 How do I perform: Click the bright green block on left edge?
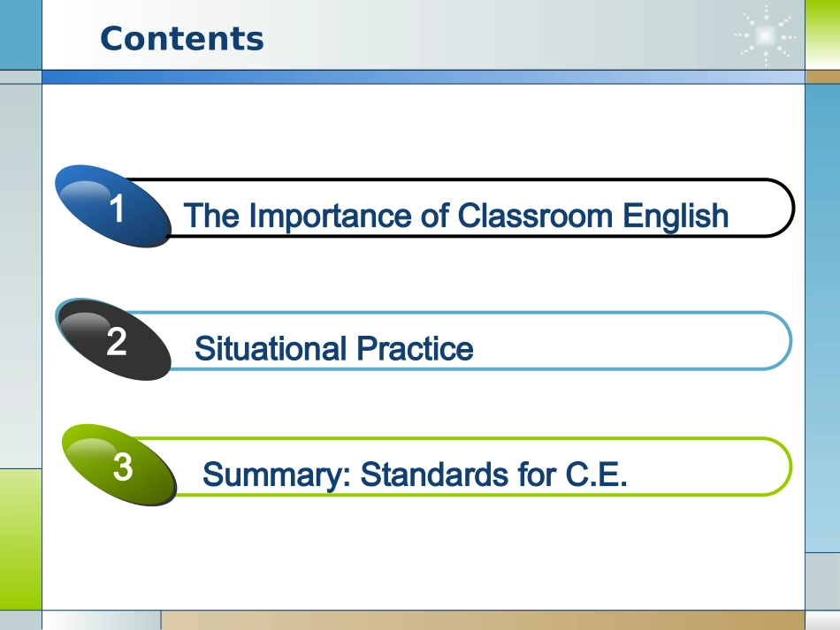[x=20, y=537]
